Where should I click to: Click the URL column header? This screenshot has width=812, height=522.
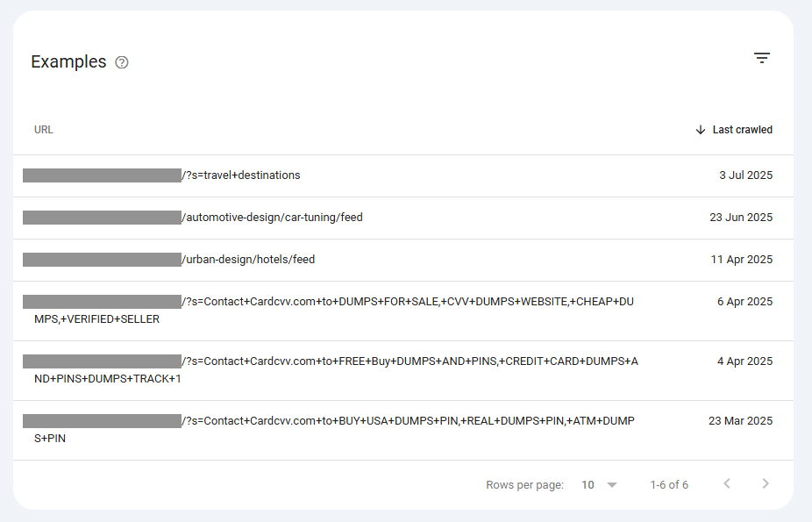(x=44, y=130)
